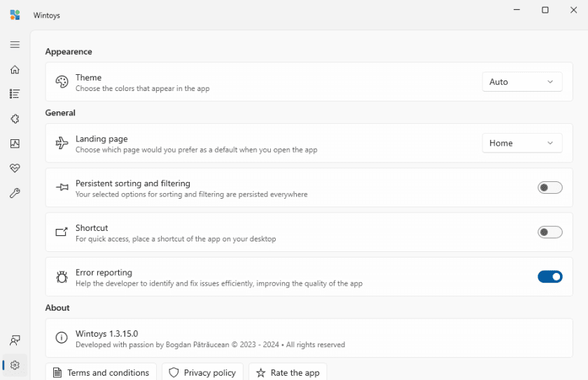
Task: Click the Landing page setting label
Action: coord(101,139)
